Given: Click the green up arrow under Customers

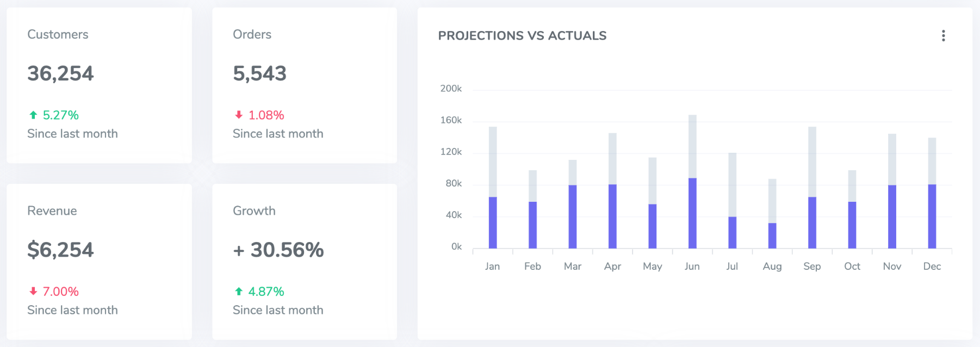Looking at the screenshot, I should pyautogui.click(x=33, y=115).
